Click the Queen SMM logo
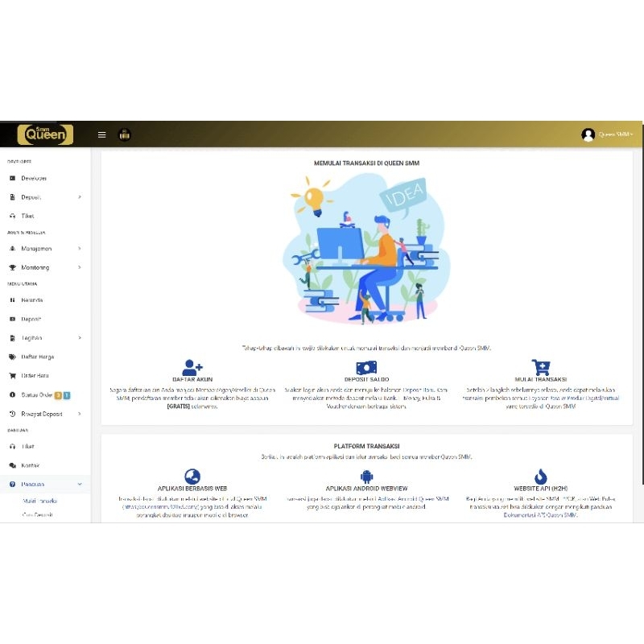Screen dimensions: 644x644 point(45,134)
